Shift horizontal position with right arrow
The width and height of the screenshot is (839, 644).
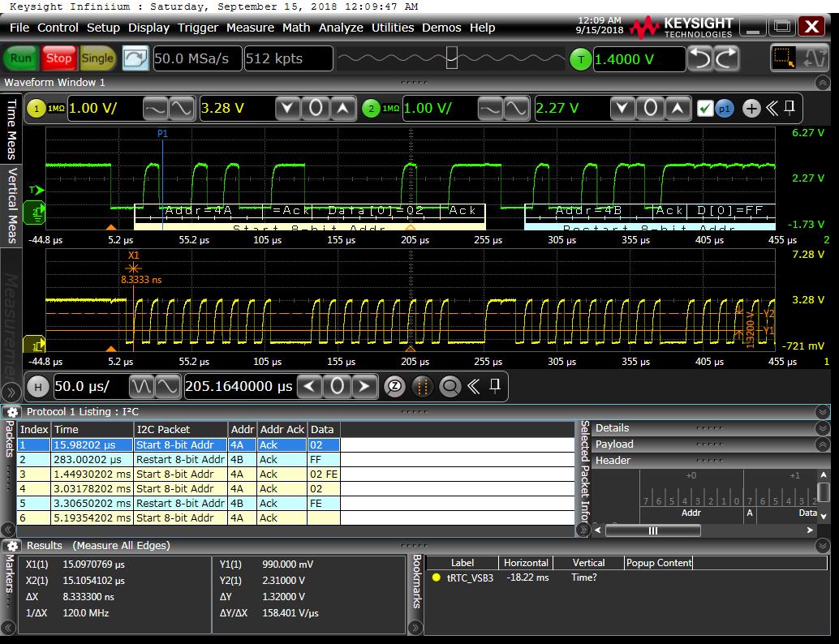point(364,386)
